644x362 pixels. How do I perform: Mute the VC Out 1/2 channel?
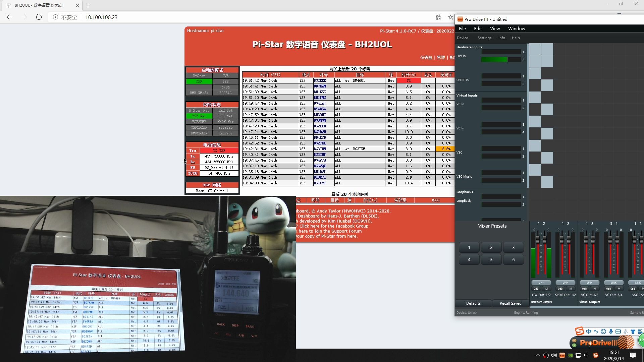(x=595, y=289)
